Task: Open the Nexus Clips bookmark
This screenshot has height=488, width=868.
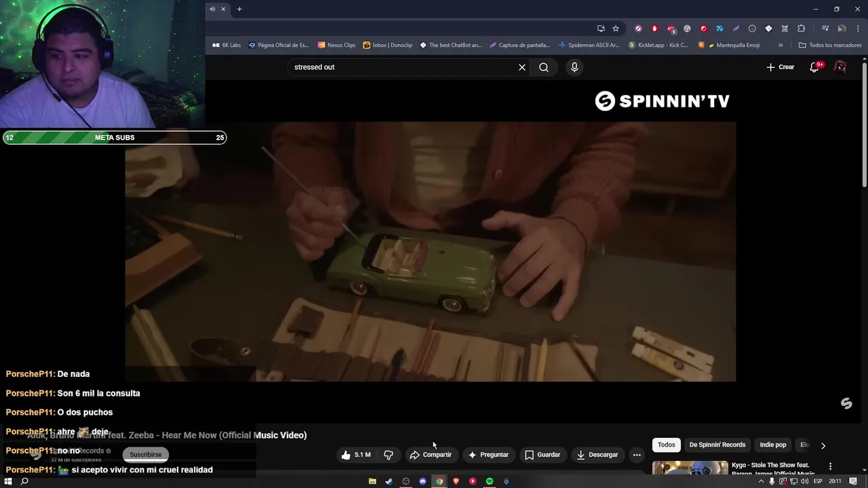Action: click(336, 45)
